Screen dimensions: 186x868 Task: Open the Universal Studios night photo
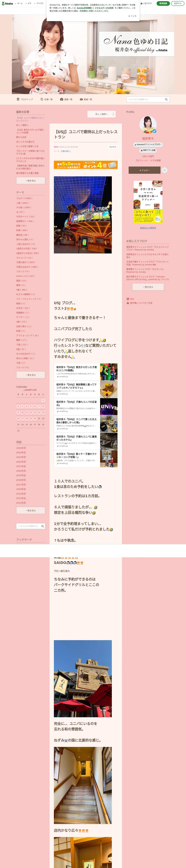(83, 215)
